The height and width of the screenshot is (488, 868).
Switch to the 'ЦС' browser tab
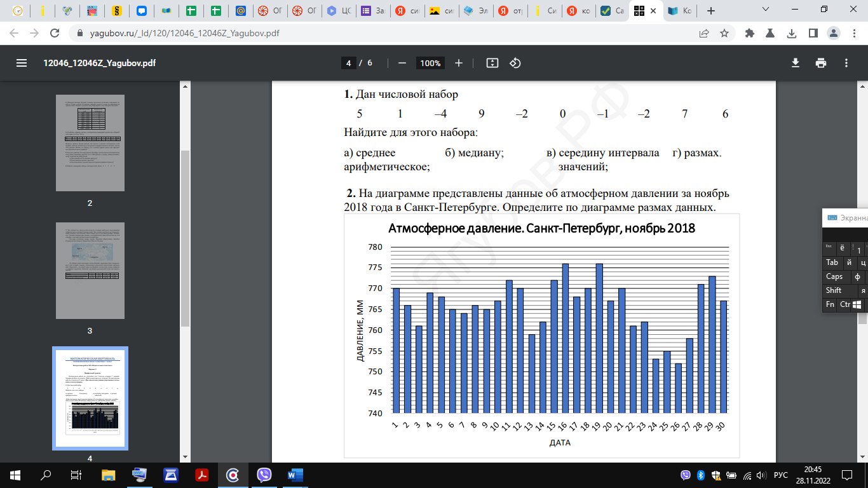[x=340, y=11]
